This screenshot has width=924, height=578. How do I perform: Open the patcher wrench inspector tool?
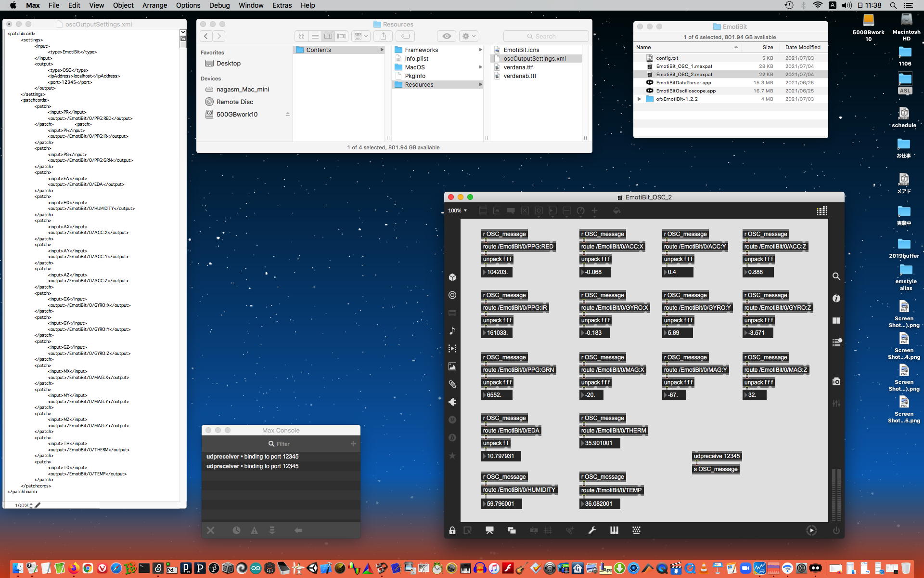pos(592,530)
